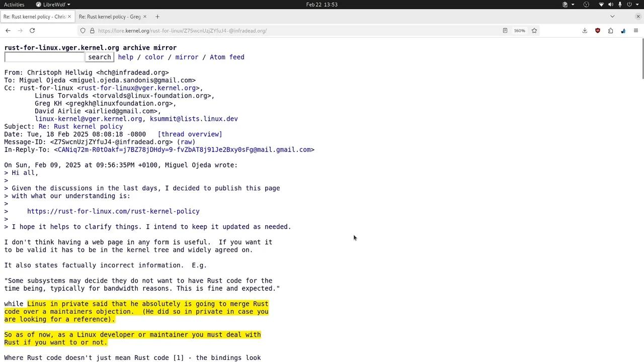Screen dimensions: 644x362
Task: Click the site security padlock icon
Action: pos(92,31)
